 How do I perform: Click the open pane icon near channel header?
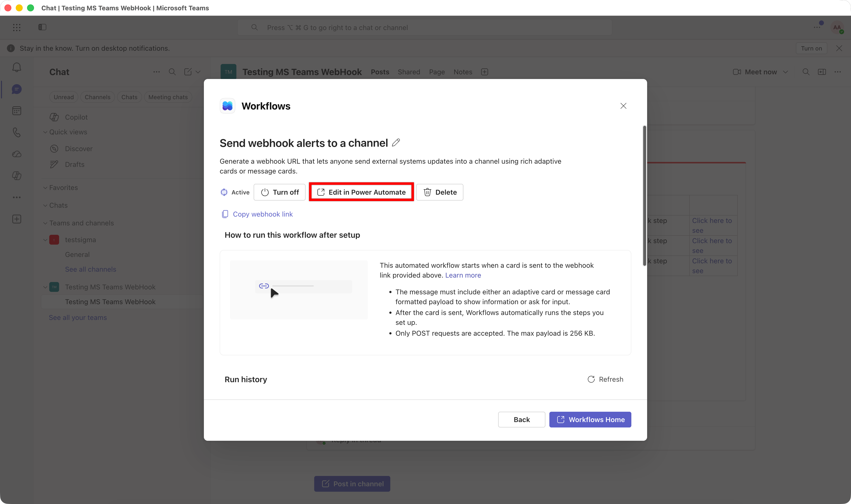point(822,72)
